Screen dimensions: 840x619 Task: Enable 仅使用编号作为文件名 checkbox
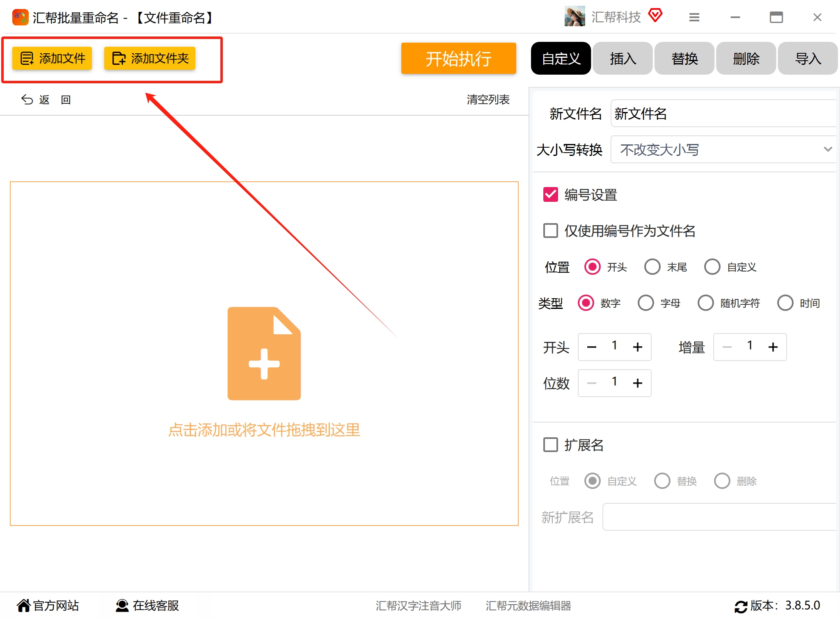550,231
